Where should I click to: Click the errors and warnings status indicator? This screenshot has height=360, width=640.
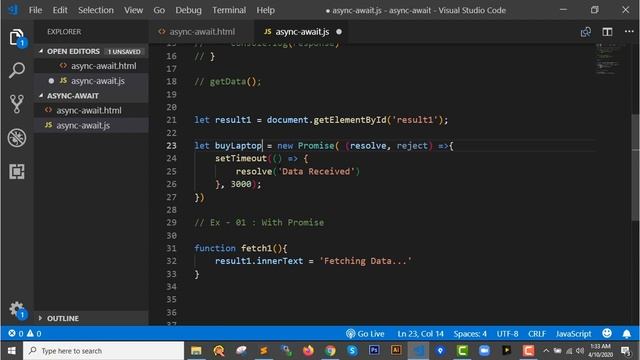click(25, 333)
